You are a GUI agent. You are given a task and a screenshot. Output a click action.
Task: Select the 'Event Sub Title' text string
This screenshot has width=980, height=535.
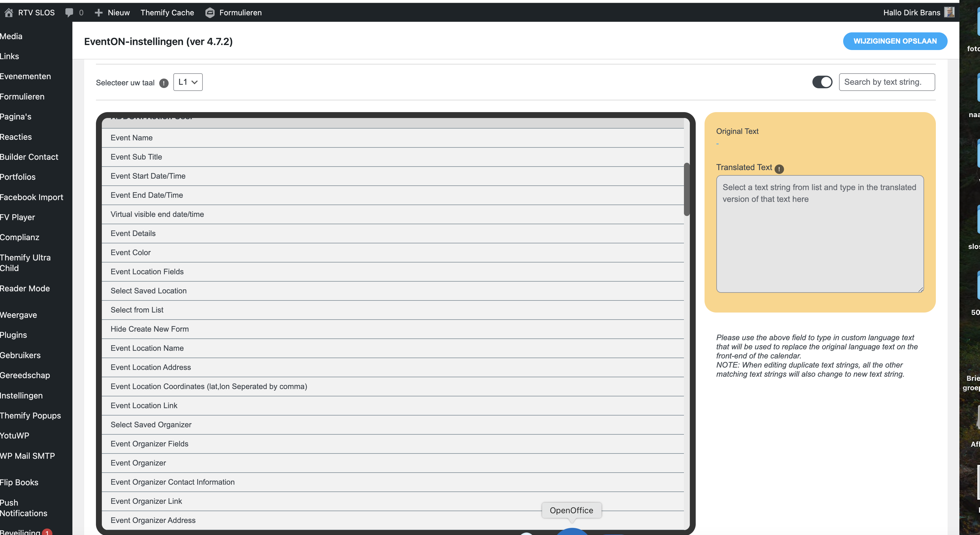[x=393, y=157]
